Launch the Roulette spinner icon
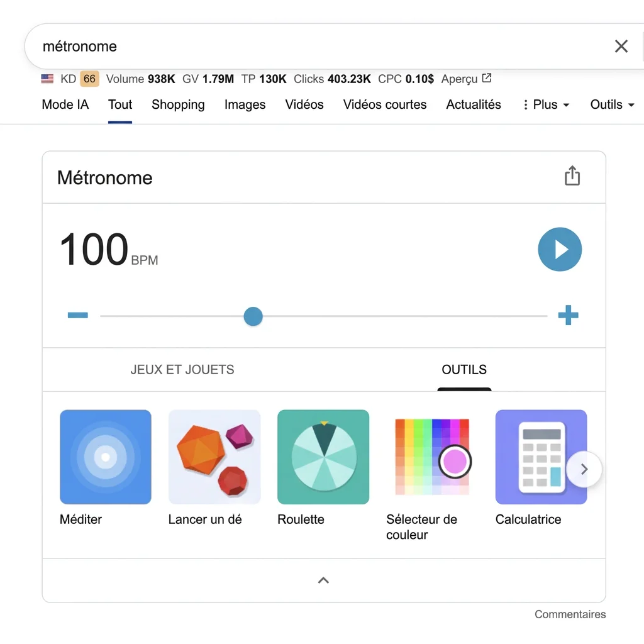The width and height of the screenshot is (644, 644). click(x=323, y=457)
